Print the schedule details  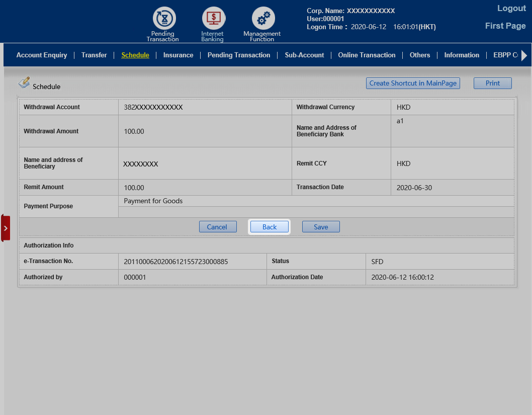click(492, 84)
